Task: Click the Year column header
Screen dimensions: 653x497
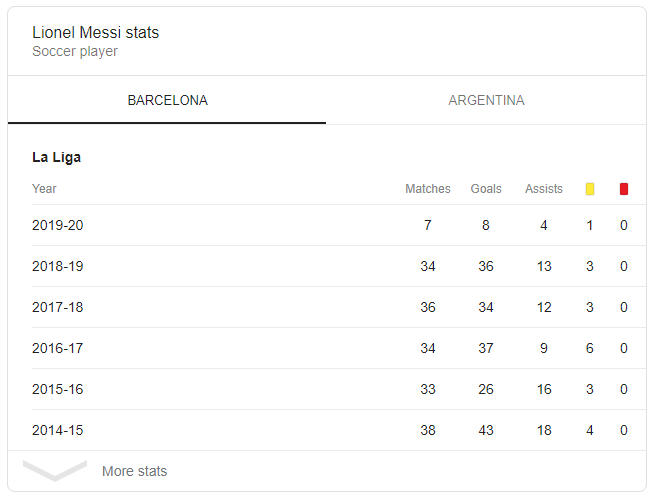Action: click(x=44, y=189)
